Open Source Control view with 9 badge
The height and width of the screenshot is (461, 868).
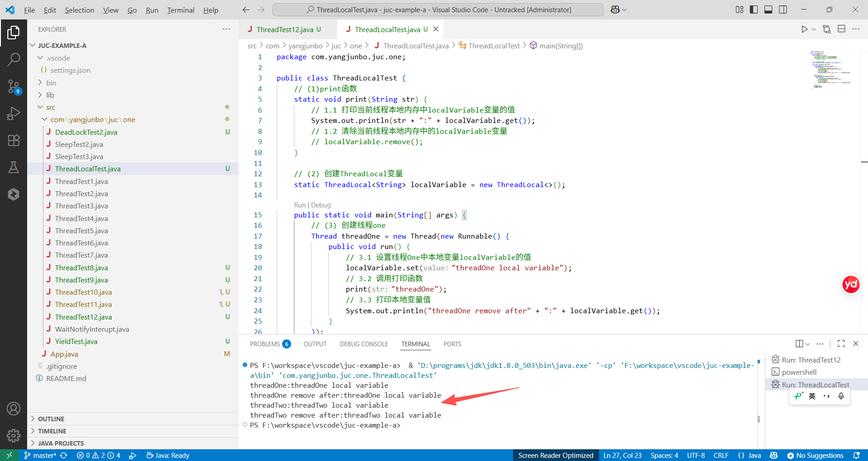pyautogui.click(x=14, y=86)
